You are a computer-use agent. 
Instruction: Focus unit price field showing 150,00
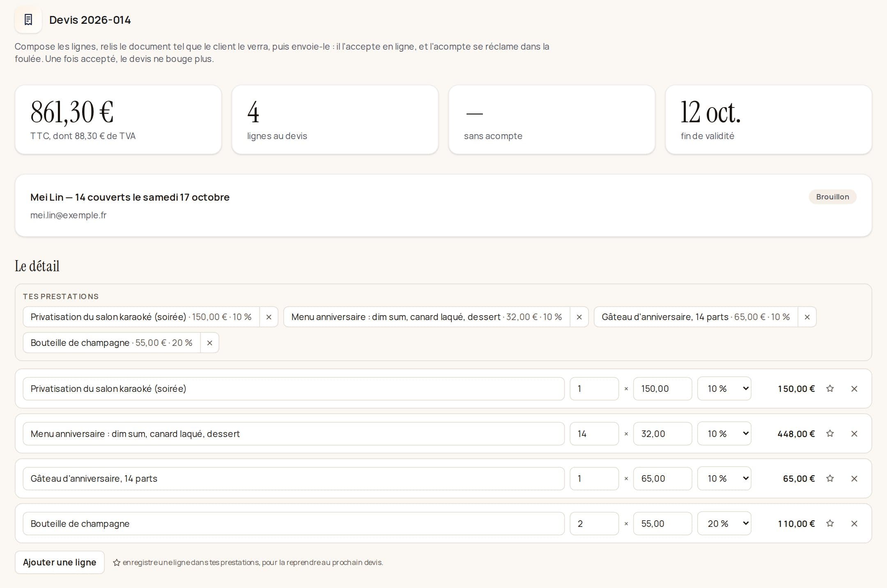pyautogui.click(x=662, y=389)
